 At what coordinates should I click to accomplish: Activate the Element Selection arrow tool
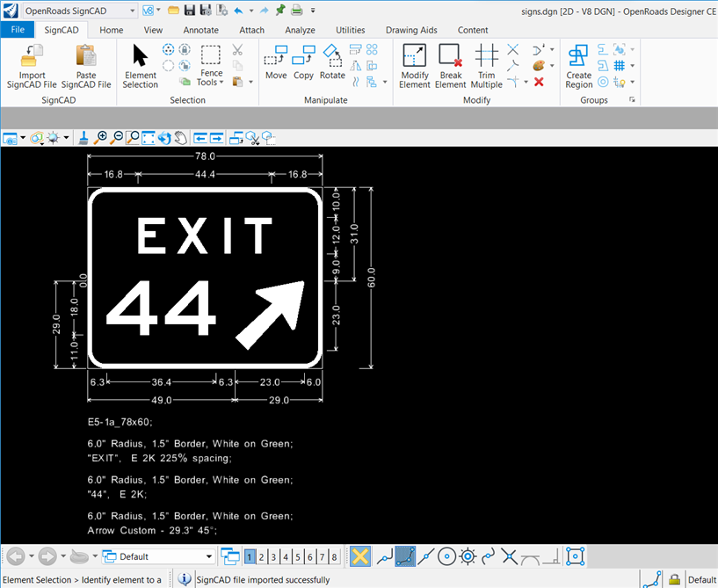140,67
